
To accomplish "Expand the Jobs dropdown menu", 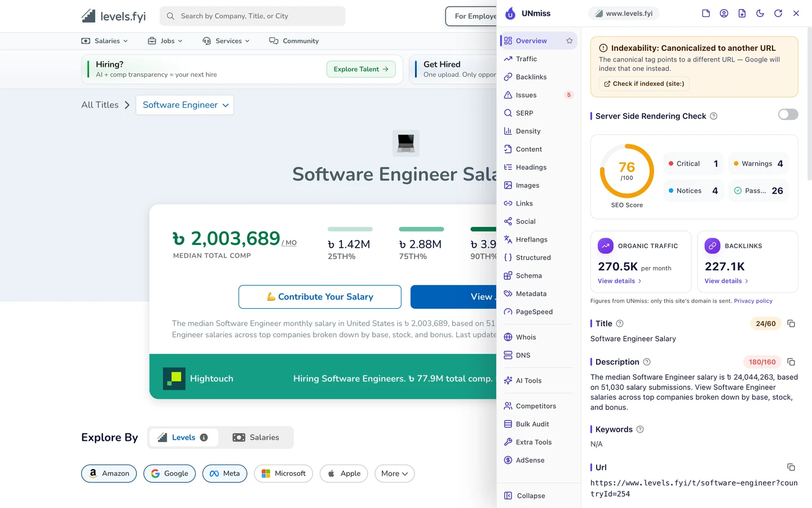I will pyautogui.click(x=165, y=41).
